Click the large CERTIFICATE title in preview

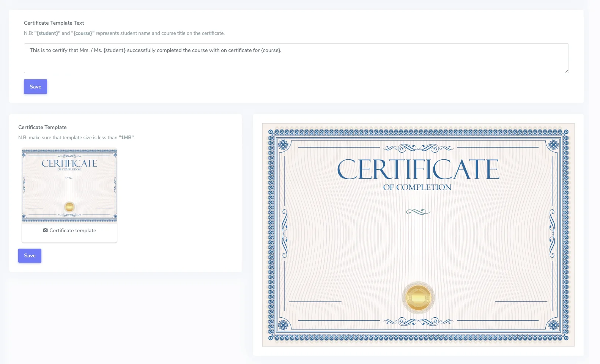[x=418, y=169]
